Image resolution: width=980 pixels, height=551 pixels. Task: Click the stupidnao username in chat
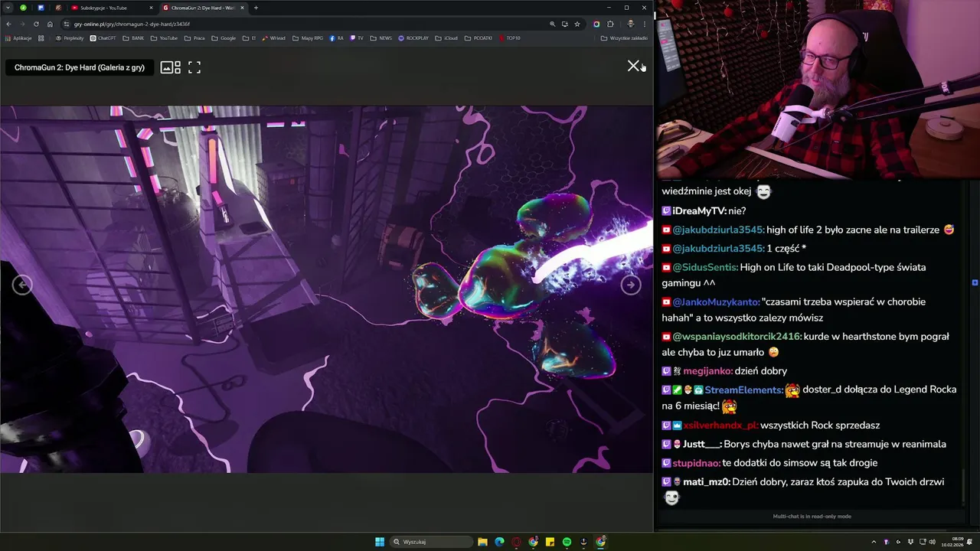(696, 463)
